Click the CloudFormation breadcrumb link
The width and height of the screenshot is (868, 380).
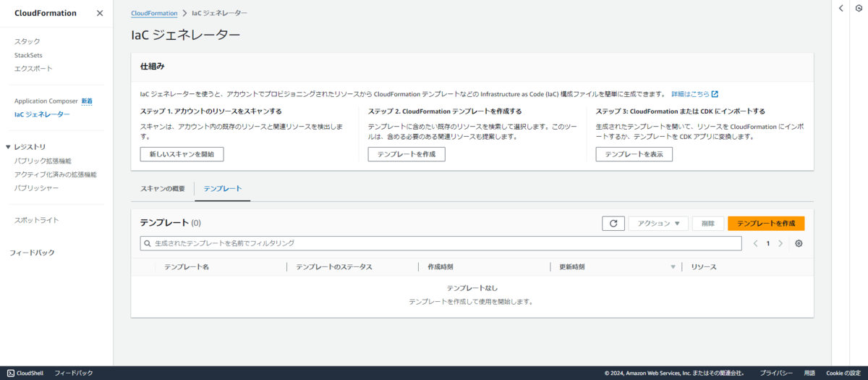coord(154,13)
